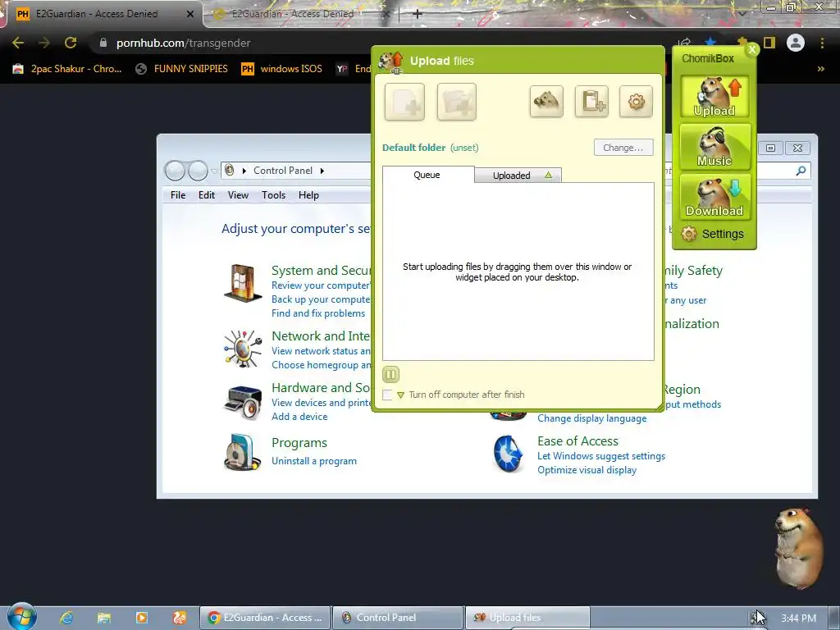Screen dimensions: 840x630
Task: Click Change display language link
Action: click(591, 419)
